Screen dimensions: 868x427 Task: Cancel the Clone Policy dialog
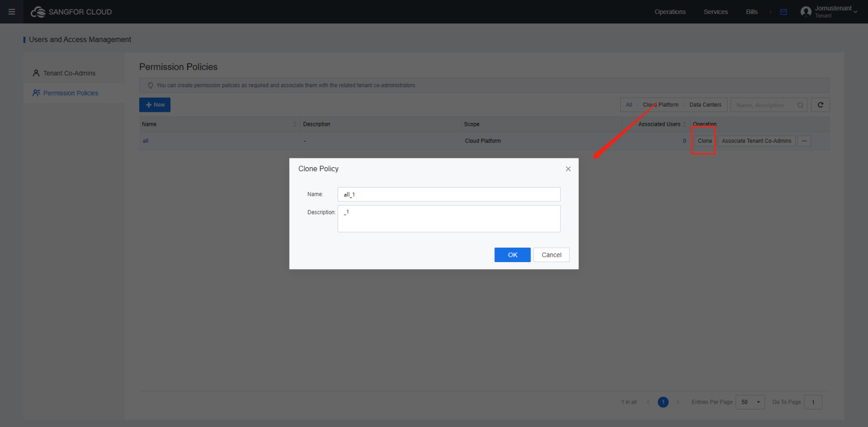point(551,255)
